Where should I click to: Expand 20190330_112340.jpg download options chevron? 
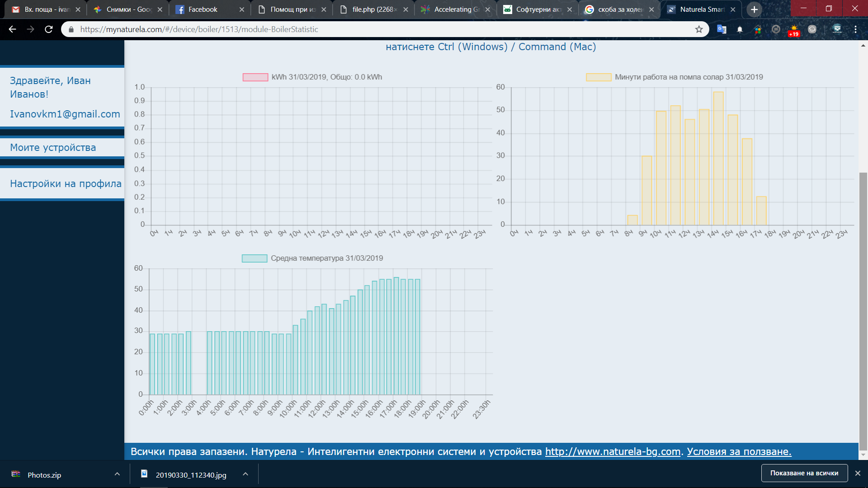pyautogui.click(x=245, y=474)
